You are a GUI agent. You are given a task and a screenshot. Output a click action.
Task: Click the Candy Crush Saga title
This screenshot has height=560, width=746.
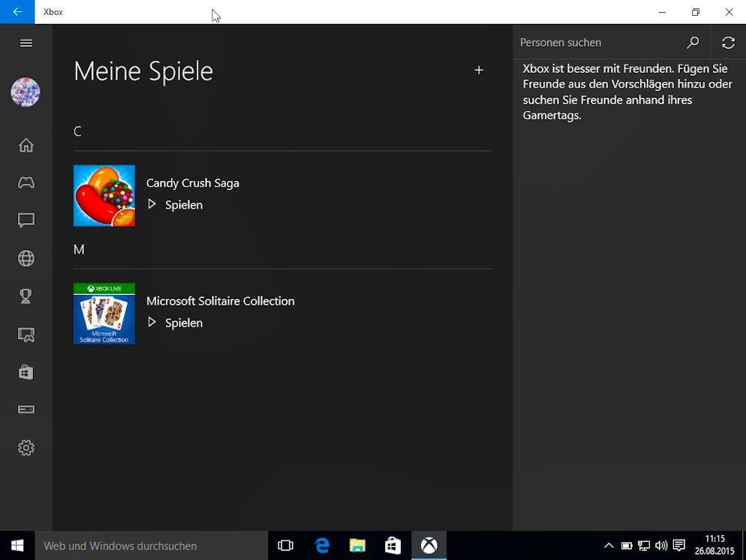pos(193,183)
